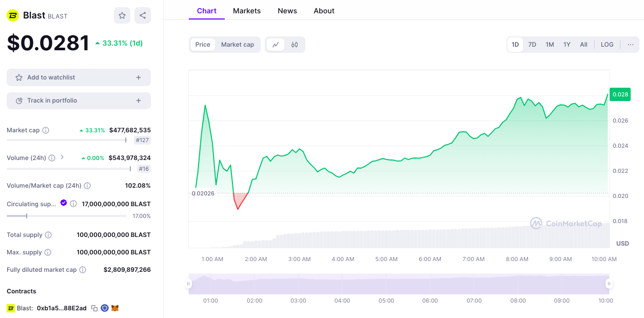Select the Market cap chart toggle

click(x=238, y=45)
